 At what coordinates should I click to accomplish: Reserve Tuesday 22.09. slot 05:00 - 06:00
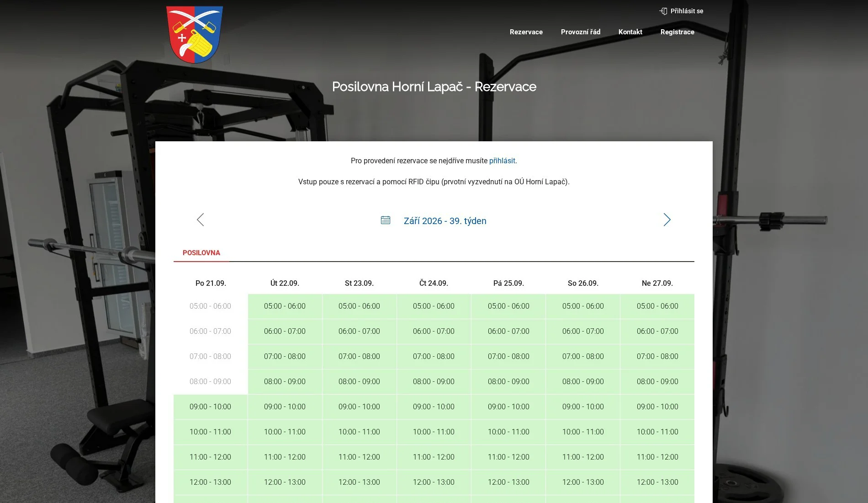click(285, 306)
